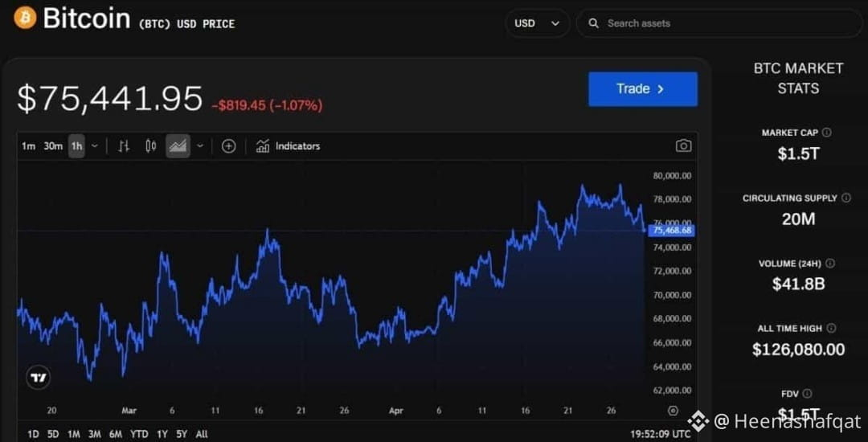Open chart settings target icon
Image resolution: width=868 pixels, height=442 pixels.
point(674,411)
